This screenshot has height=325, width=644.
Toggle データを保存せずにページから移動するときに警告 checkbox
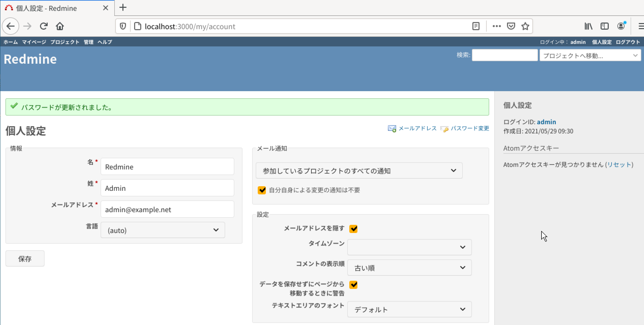[x=353, y=285]
